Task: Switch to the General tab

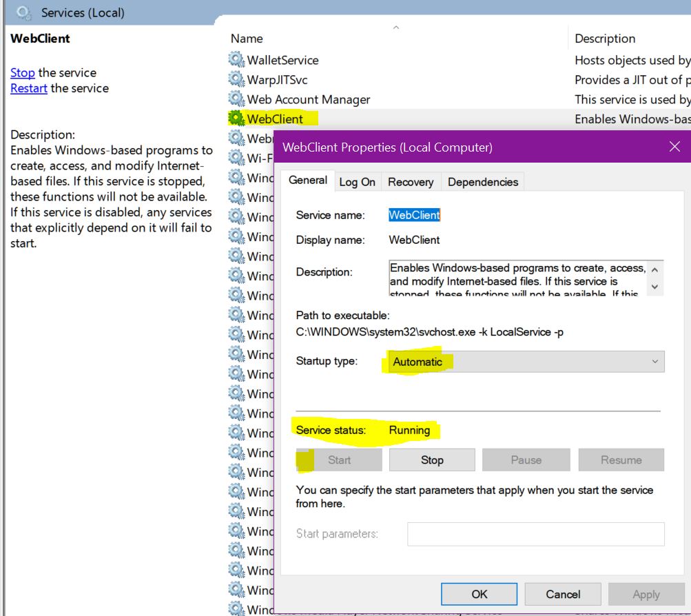Action: (x=307, y=181)
